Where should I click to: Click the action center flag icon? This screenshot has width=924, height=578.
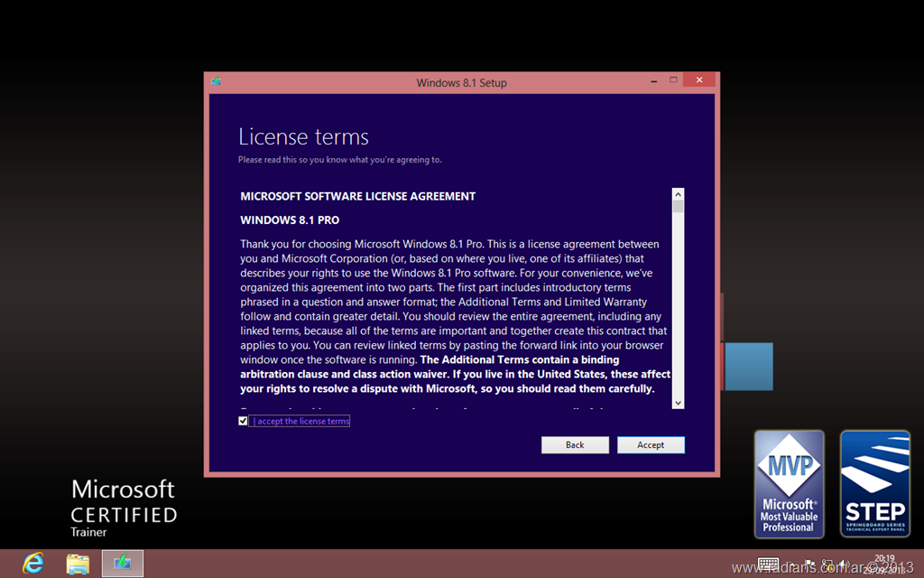point(809,564)
